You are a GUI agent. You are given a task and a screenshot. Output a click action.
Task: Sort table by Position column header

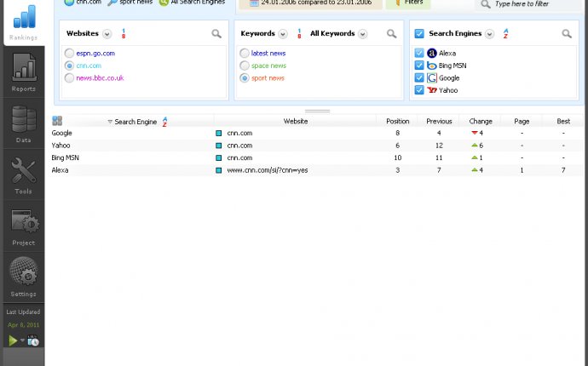click(x=397, y=122)
